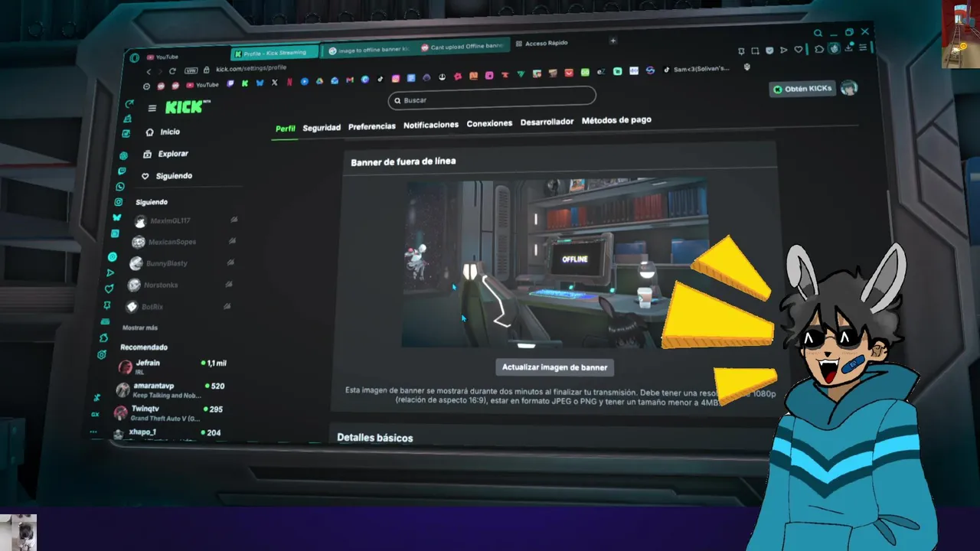Open Instagram from the Opera sidebar
980x551 pixels.
pos(119,202)
